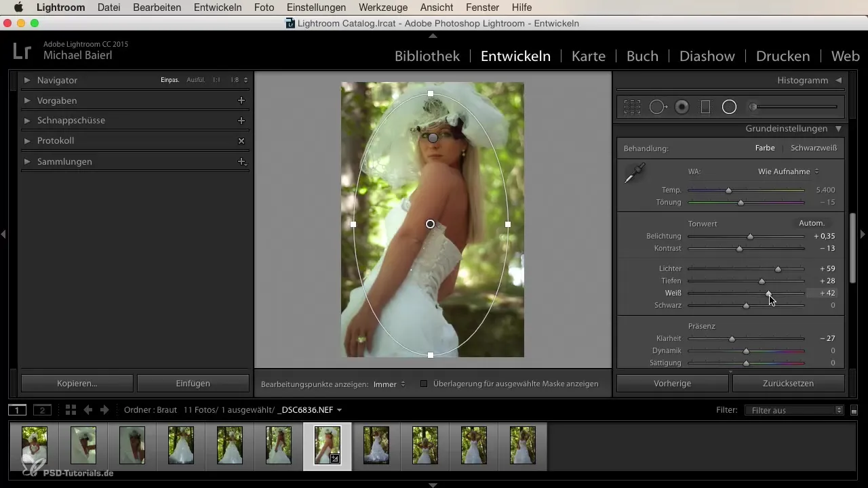Expand the Protokoll panel
868x488 pixels.
pos(27,141)
